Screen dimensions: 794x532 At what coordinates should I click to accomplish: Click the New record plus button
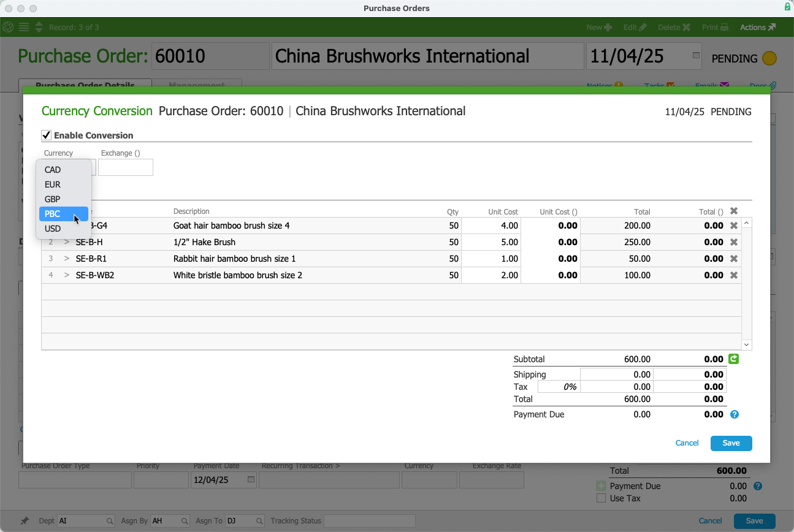point(599,27)
